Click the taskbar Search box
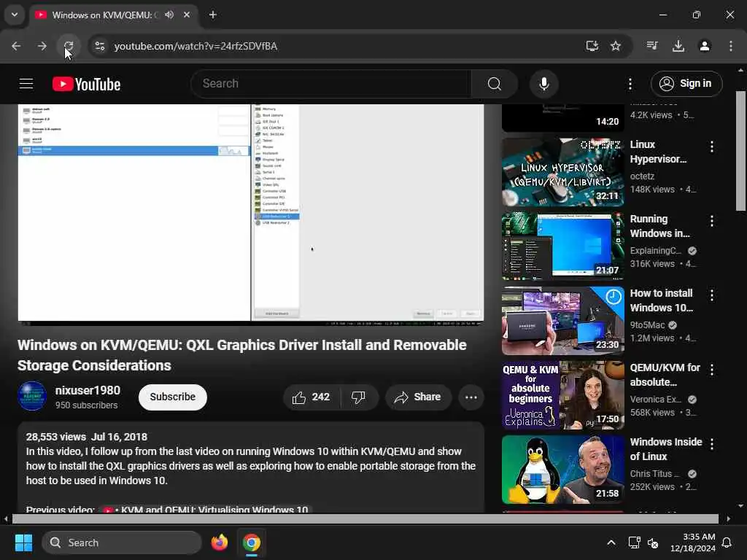This screenshot has width=747, height=560. (122, 542)
